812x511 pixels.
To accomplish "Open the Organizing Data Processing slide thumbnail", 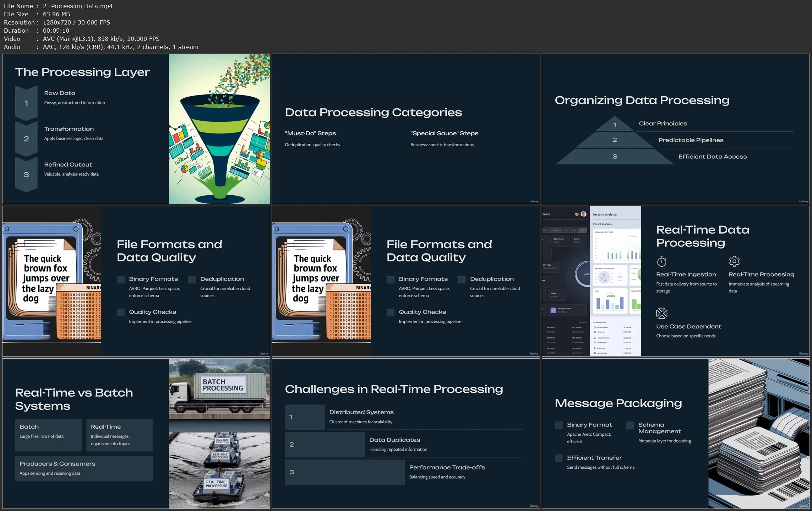I will (x=676, y=129).
